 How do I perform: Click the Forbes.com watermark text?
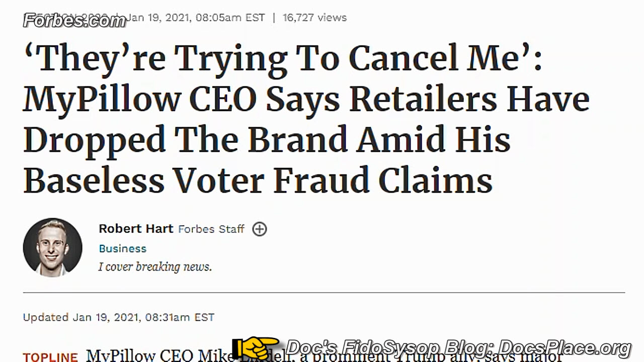point(74,21)
